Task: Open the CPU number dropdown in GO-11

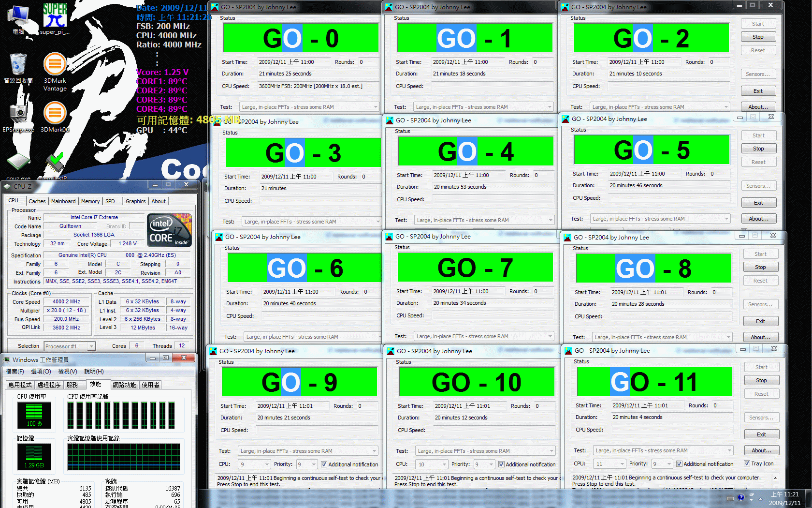Action: coord(610,463)
